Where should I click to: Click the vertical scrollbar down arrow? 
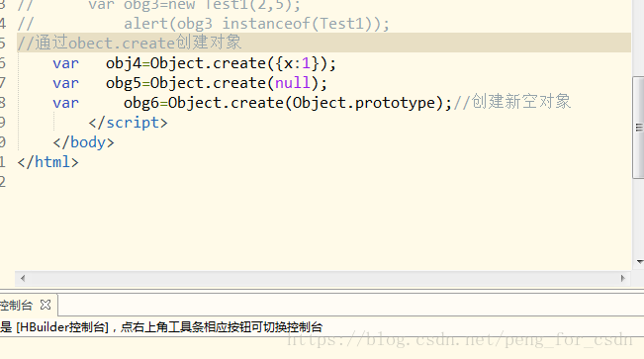639,262
